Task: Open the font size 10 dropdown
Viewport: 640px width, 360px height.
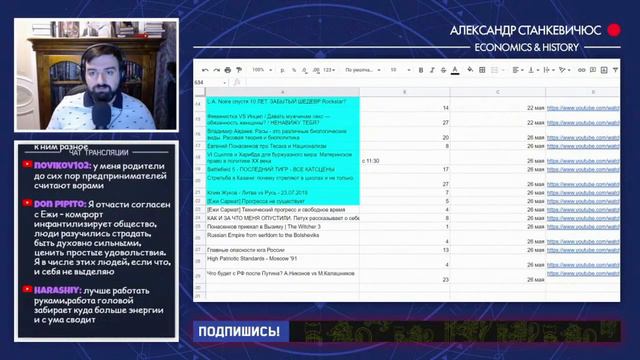Action: (x=400, y=70)
